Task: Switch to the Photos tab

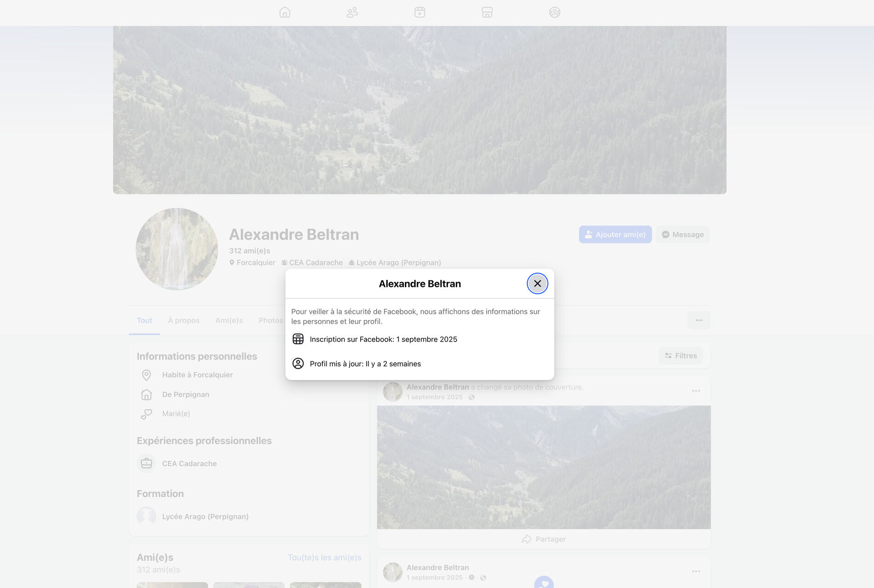Action: (x=270, y=320)
